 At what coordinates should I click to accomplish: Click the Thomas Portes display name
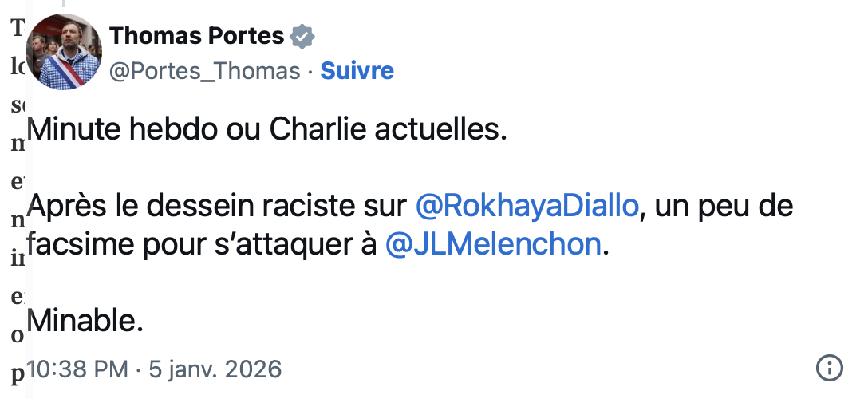pos(196,36)
